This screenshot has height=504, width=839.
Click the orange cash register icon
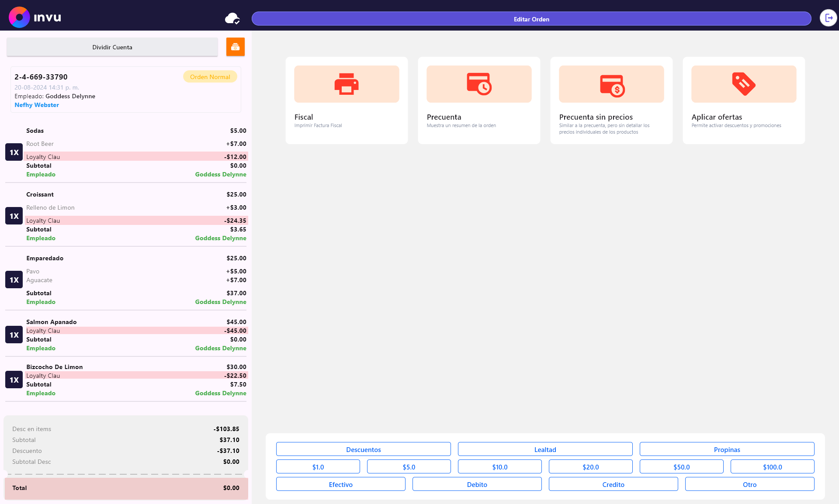click(235, 47)
